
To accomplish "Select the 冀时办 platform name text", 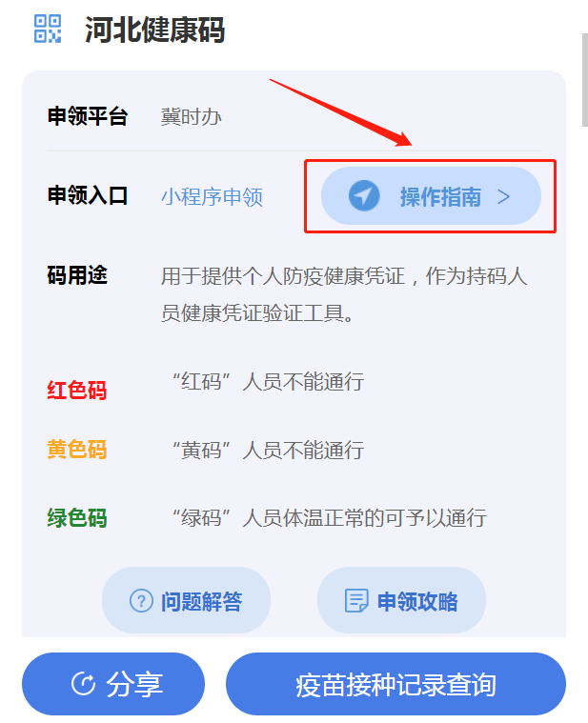I will 191,116.
